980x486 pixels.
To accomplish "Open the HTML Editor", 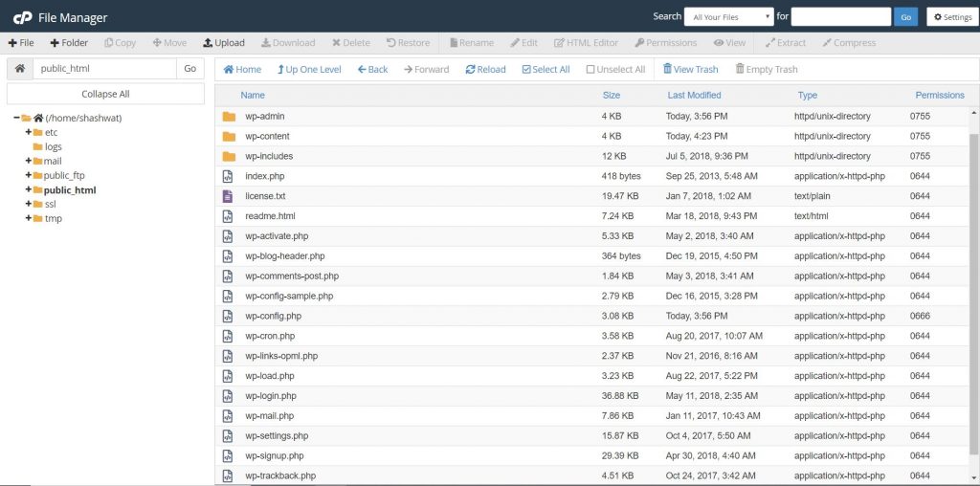I will (x=587, y=42).
